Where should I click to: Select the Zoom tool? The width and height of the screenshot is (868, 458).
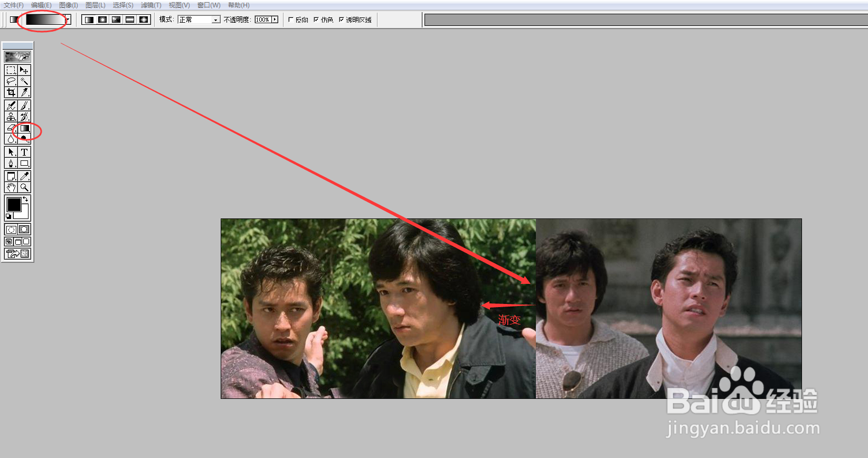click(24, 187)
